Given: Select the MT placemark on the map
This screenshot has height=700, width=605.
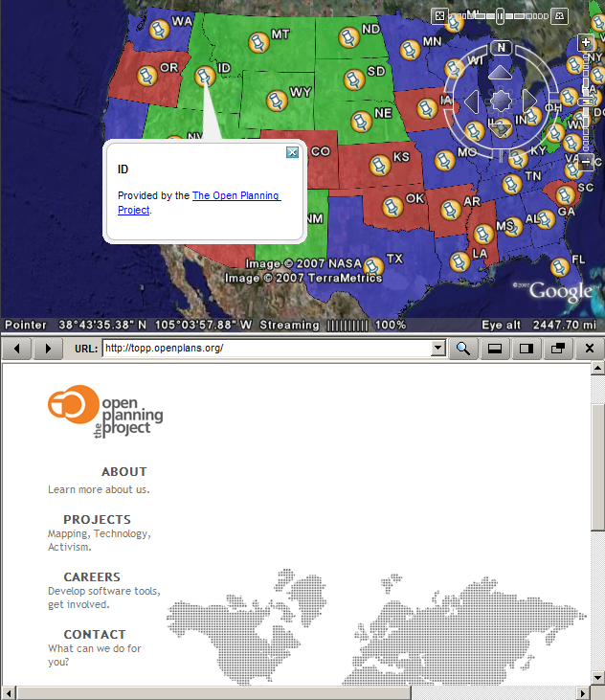Looking at the screenshot, I should click(257, 42).
